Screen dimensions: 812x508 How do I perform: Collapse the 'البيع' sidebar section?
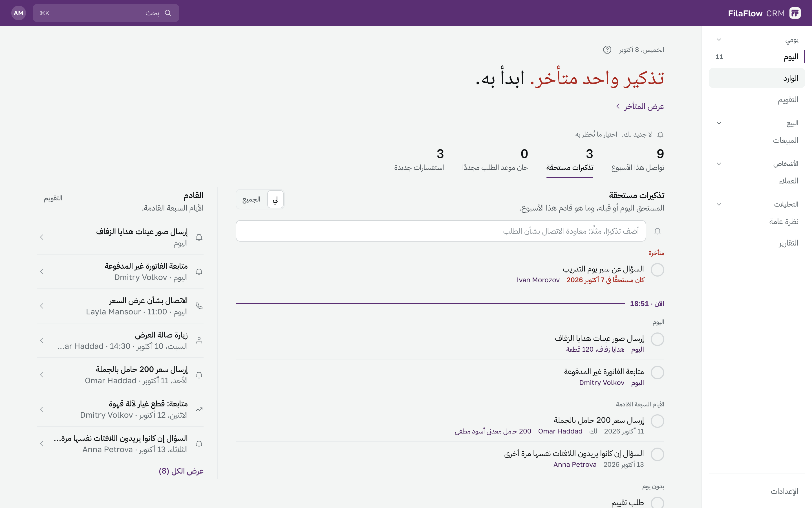pos(719,123)
